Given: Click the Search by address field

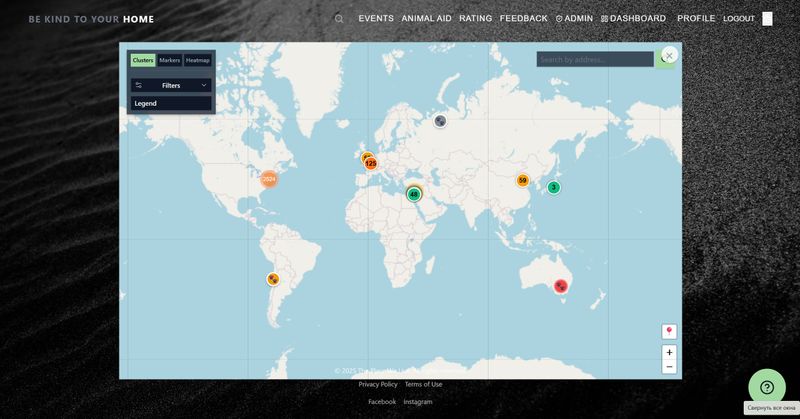Looking at the screenshot, I should [595, 59].
